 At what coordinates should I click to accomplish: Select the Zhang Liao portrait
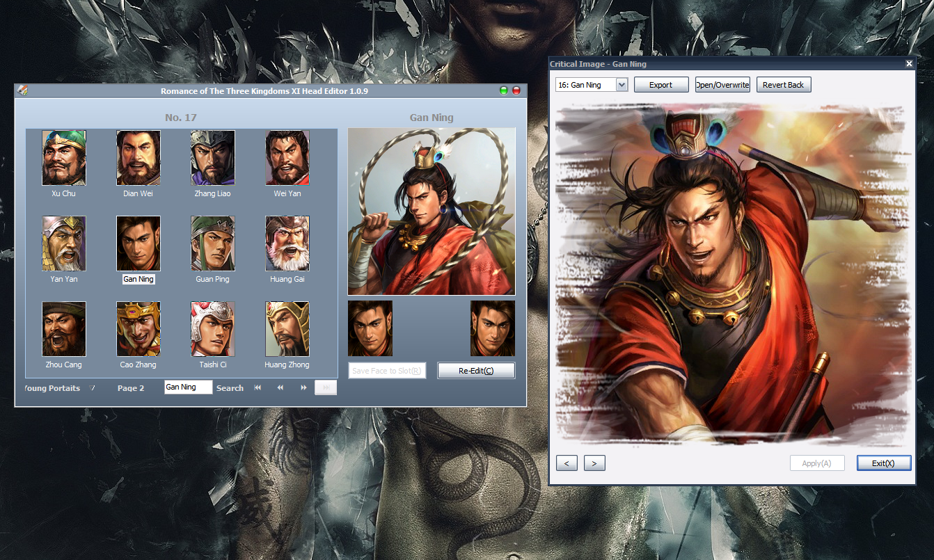tap(213, 157)
